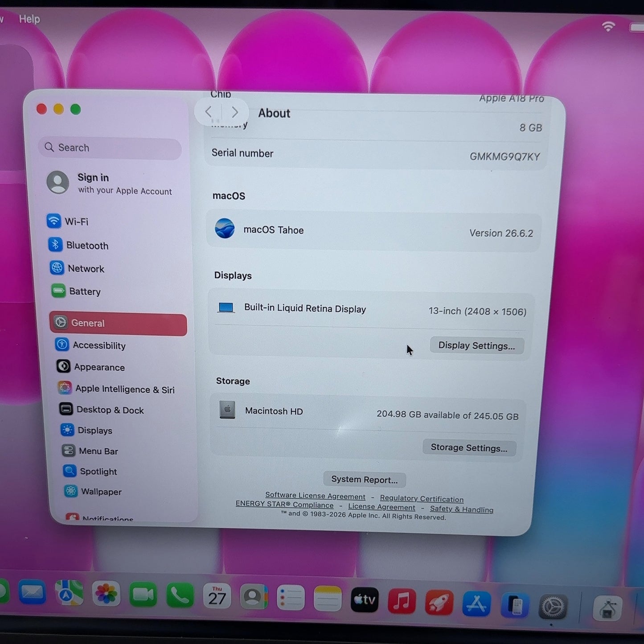The width and height of the screenshot is (644, 644).
Task: Click the "13-inch (2408 × 1506)" value
Action: [477, 312]
